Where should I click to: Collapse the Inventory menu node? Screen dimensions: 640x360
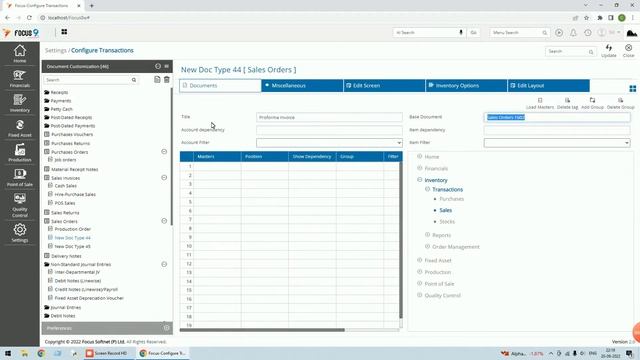click(x=420, y=180)
